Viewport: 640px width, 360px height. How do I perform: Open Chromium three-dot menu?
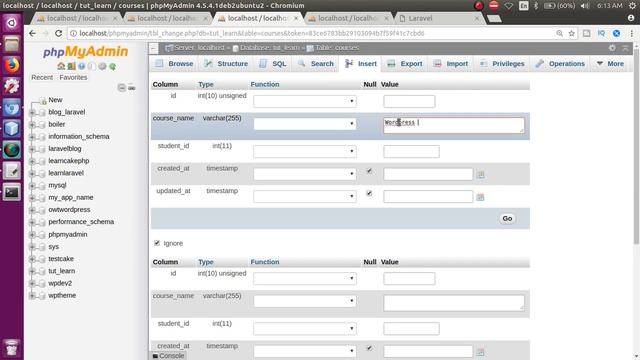(x=631, y=33)
